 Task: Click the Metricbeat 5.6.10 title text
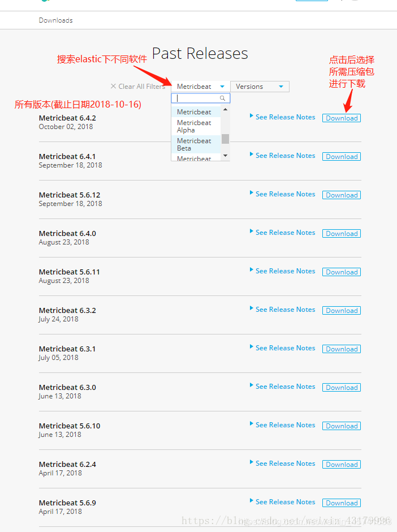[70, 426]
